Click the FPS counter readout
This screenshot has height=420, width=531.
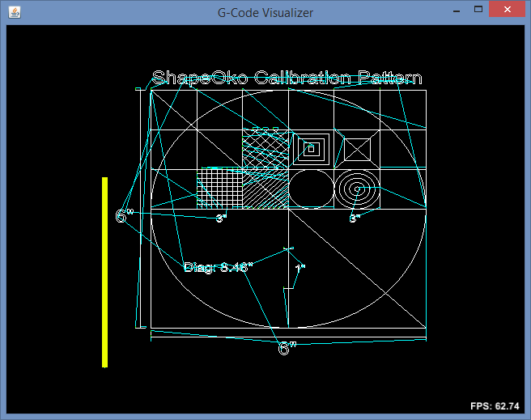495,405
